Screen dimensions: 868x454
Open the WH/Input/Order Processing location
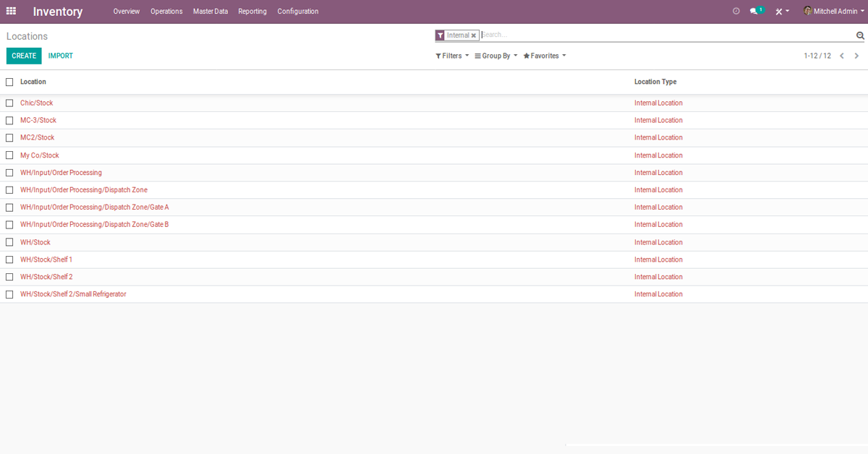coord(61,173)
